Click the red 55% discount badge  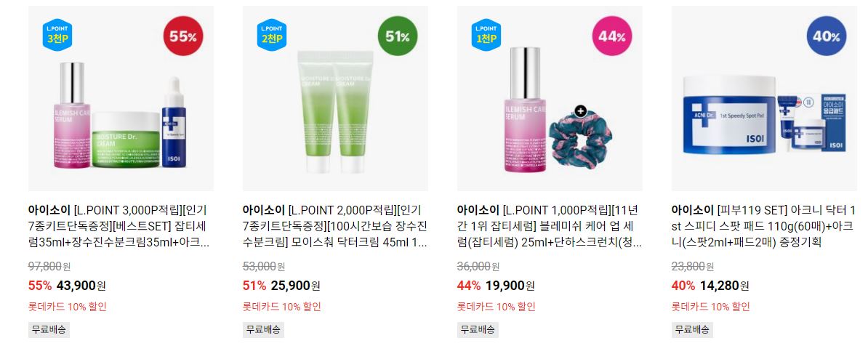point(183,36)
